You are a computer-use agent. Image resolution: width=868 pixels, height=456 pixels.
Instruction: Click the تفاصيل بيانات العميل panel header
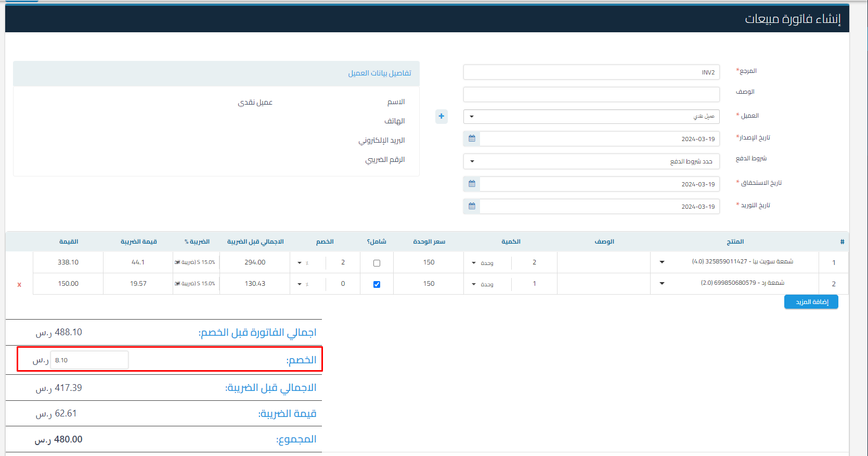tap(216, 73)
